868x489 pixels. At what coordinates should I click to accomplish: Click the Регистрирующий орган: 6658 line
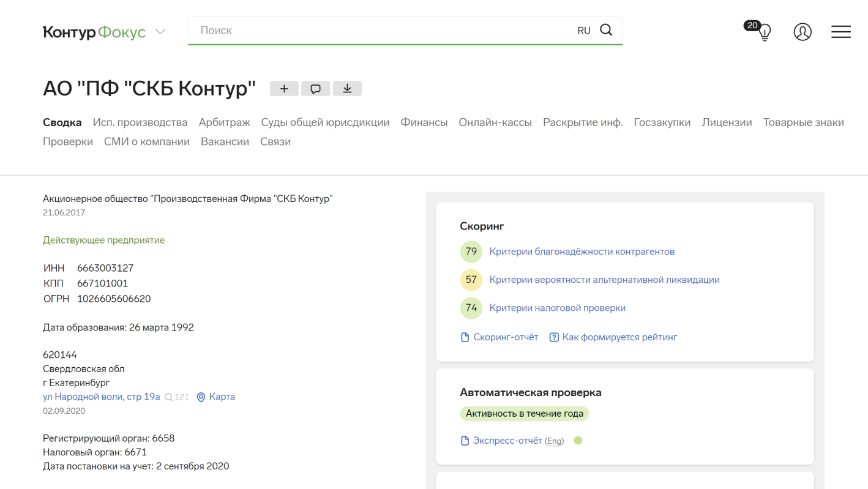click(108, 438)
